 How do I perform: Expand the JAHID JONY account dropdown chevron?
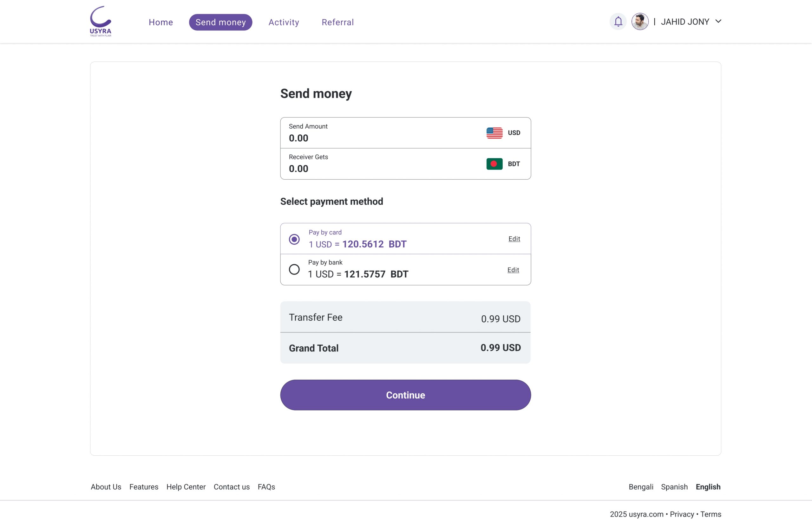(x=718, y=22)
